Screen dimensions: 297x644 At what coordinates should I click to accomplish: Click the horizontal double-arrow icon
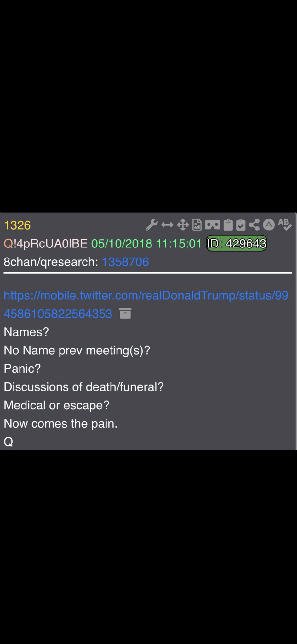[167, 225]
